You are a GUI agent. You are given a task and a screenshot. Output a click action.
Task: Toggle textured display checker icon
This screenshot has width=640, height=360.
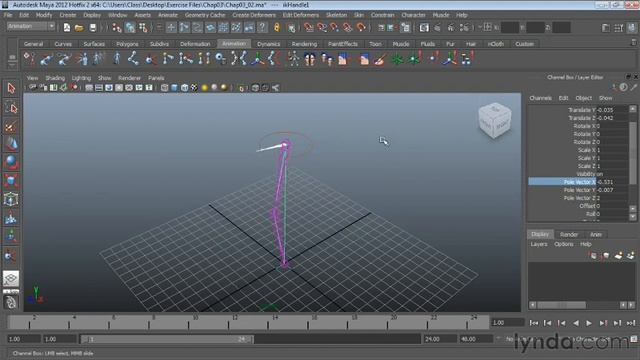pyautogui.click(x=194, y=87)
